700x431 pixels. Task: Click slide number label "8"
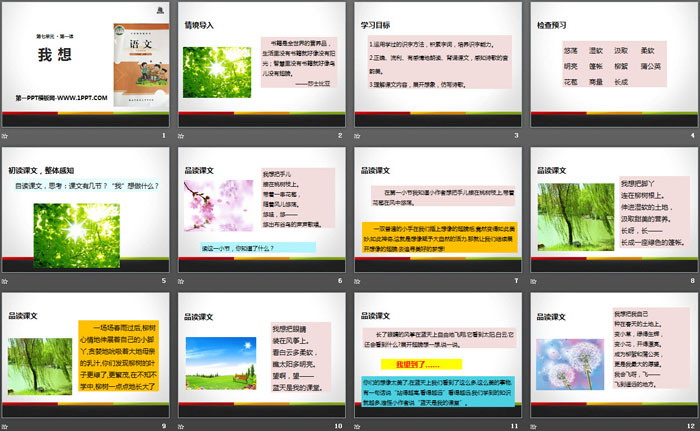(x=692, y=280)
